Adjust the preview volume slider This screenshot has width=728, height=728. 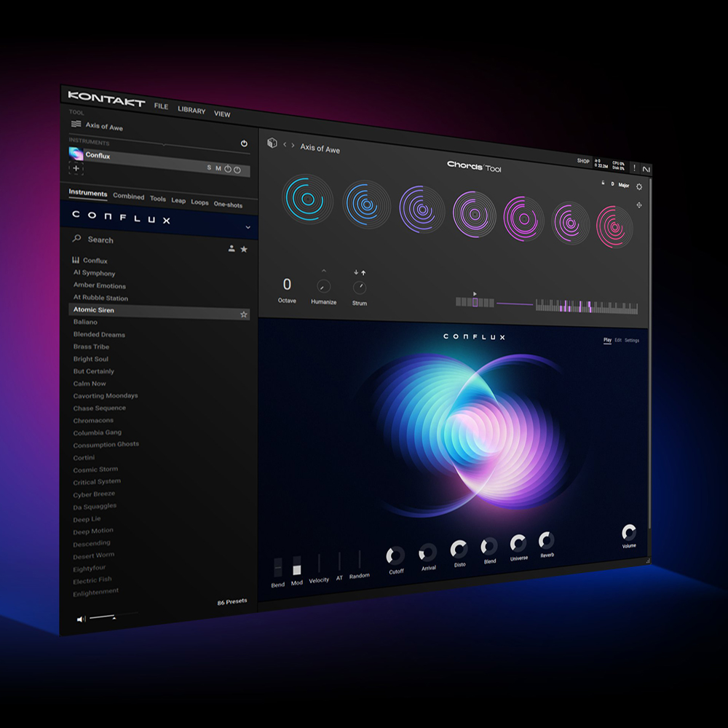[x=114, y=616]
